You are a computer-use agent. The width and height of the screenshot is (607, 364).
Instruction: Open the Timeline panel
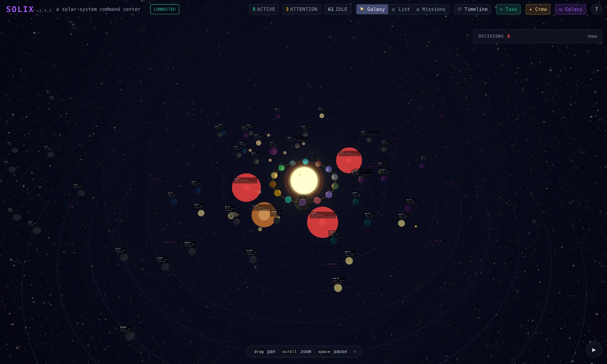pos(472,9)
